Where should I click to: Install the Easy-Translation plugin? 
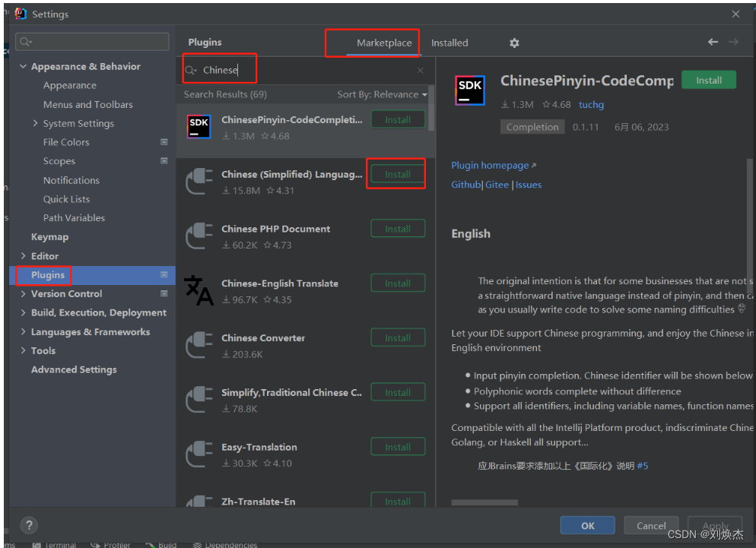point(398,447)
